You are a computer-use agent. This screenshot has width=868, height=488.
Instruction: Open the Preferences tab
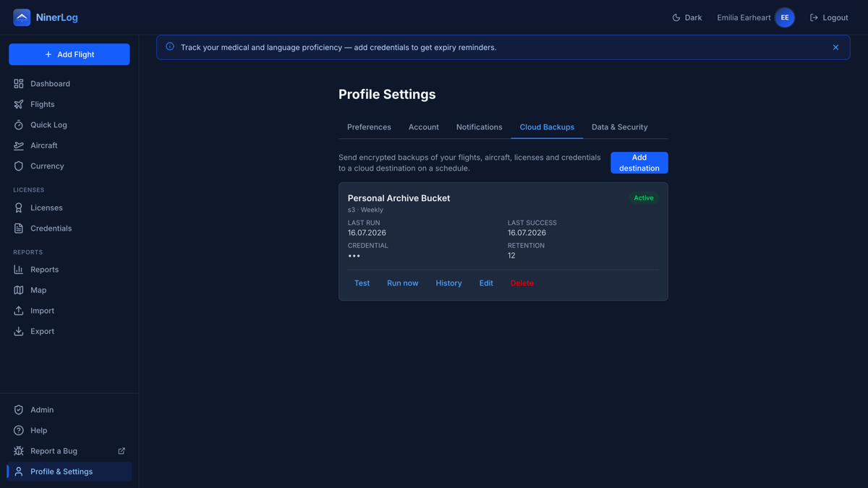point(369,127)
